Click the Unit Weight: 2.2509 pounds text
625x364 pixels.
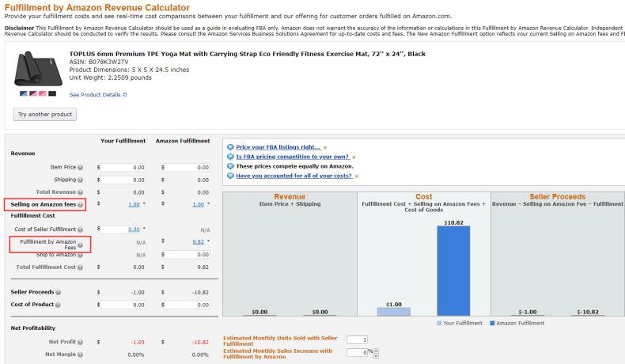pyautogui.click(x=111, y=78)
